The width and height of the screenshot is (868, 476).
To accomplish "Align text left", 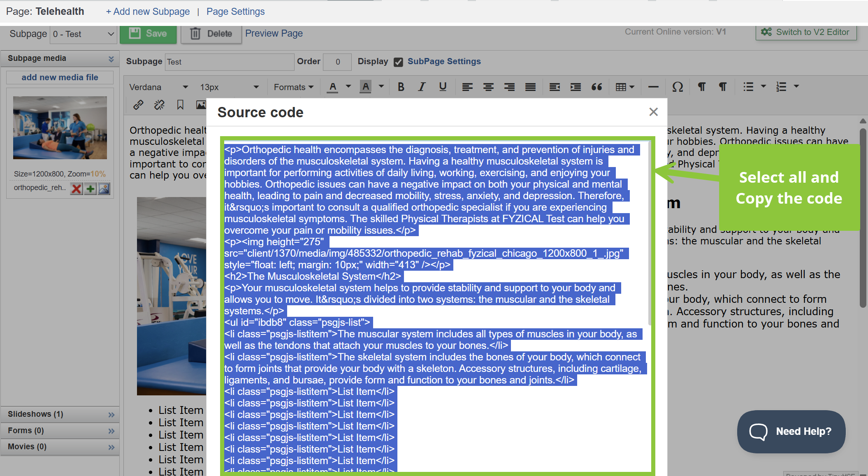I will pyautogui.click(x=467, y=87).
